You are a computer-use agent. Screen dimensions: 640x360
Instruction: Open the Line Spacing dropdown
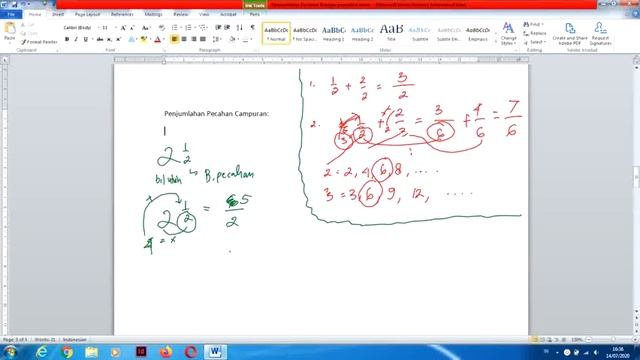(216, 39)
